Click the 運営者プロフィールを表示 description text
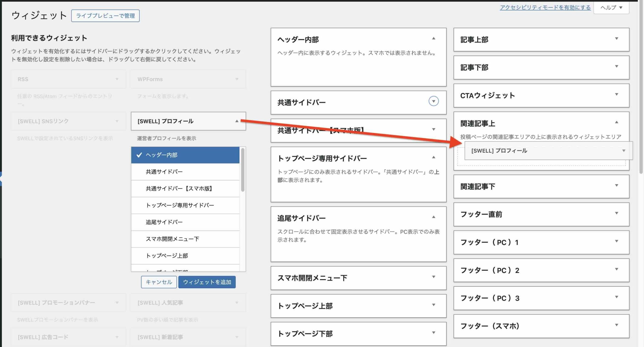Viewport: 644px width, 347px height. click(166, 138)
